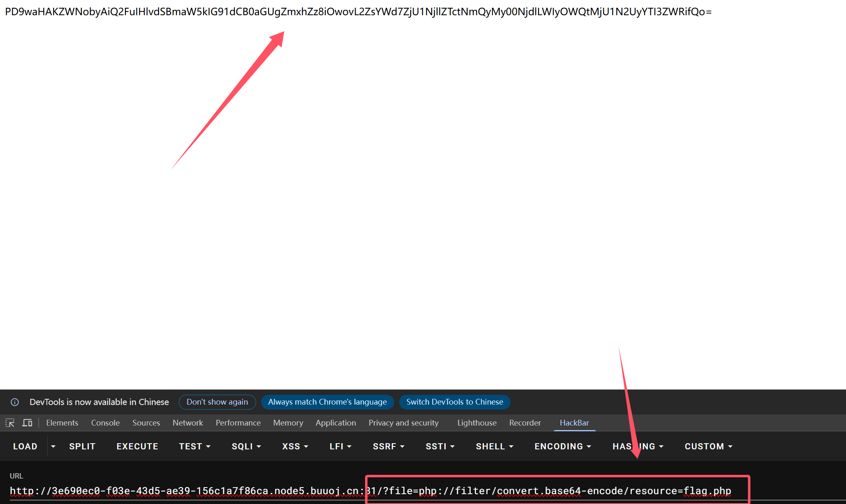Click inside the HackBar URL field
The height and width of the screenshot is (504, 846).
click(185, 491)
